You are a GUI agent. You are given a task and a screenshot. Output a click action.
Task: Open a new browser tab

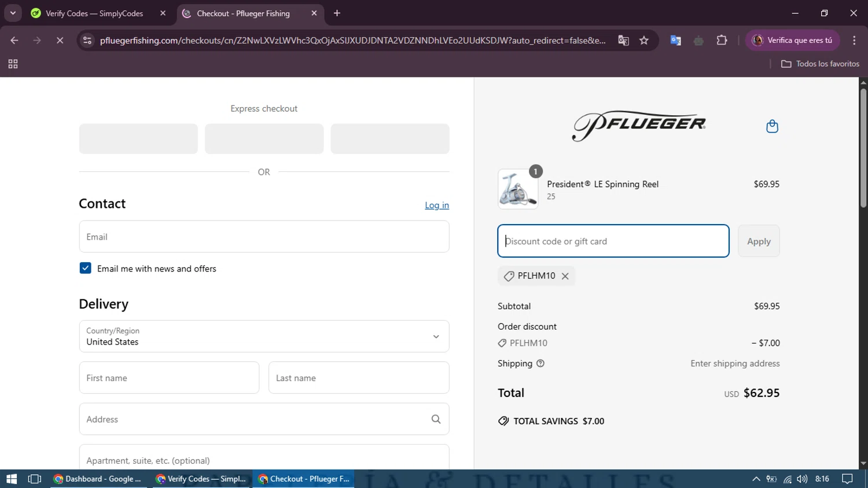(x=337, y=13)
